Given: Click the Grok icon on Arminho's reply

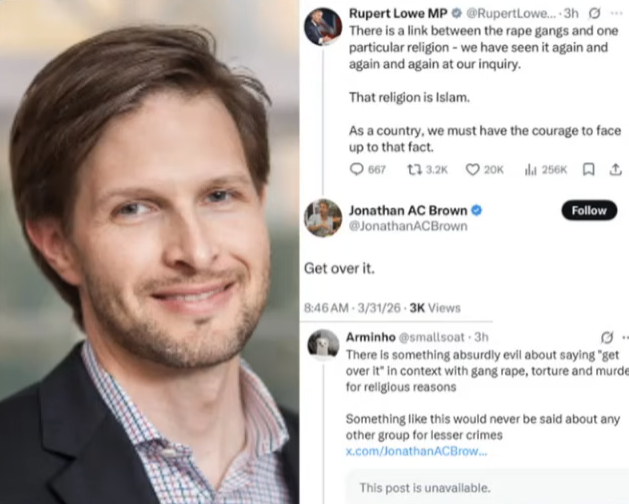Looking at the screenshot, I should tap(607, 337).
